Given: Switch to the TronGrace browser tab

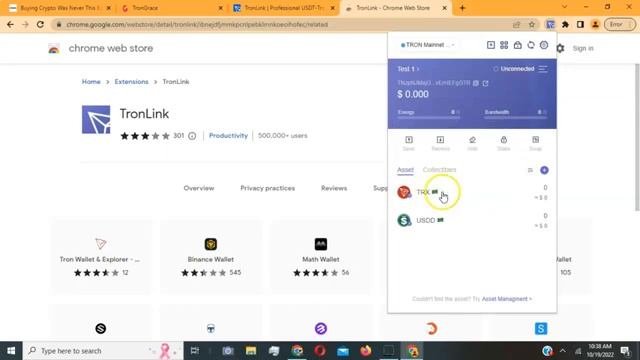Looking at the screenshot, I should click(x=171, y=8).
